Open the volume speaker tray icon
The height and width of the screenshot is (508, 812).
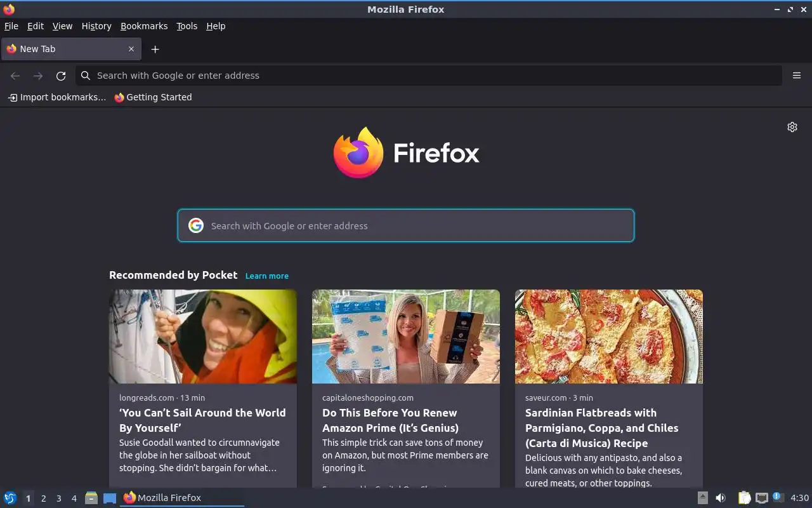[x=721, y=498]
